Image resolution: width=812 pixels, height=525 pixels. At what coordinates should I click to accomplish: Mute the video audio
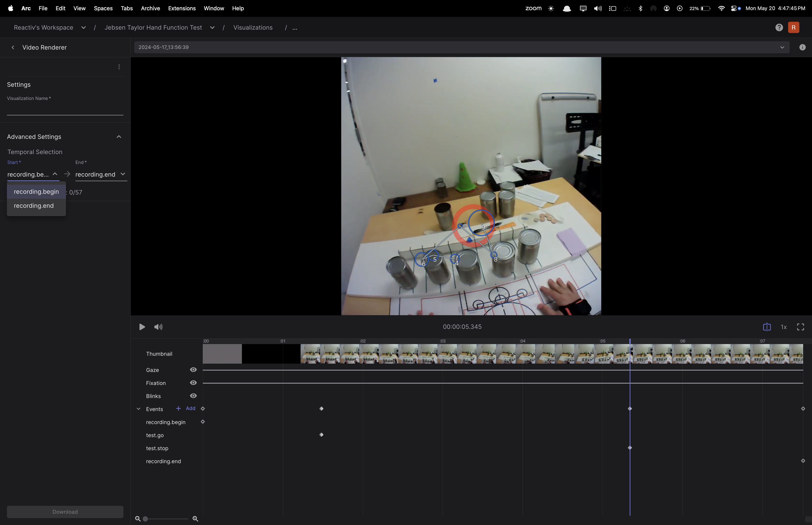(158, 327)
